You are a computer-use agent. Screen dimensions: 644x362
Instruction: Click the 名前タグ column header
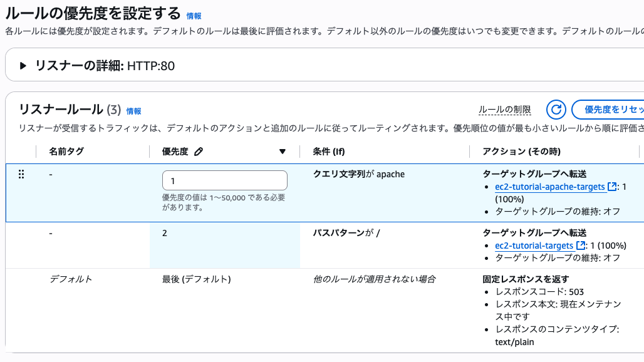click(66, 152)
